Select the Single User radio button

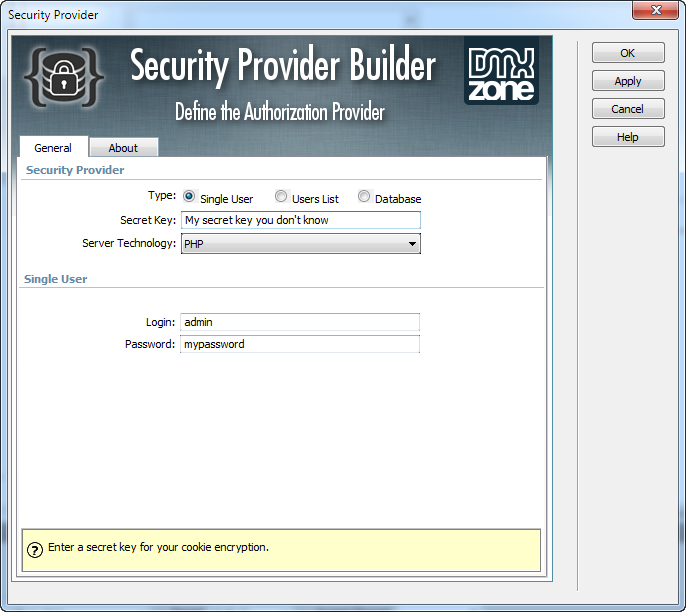point(189,196)
